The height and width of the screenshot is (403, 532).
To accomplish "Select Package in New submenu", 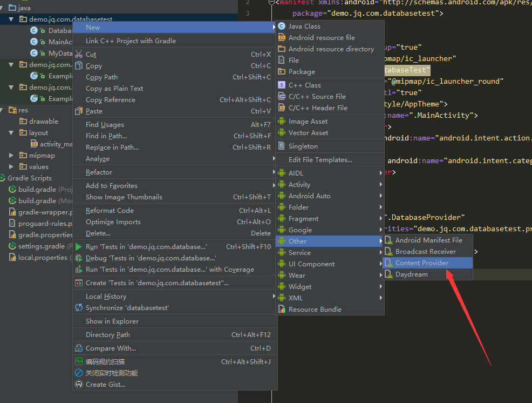I will [x=330, y=72].
